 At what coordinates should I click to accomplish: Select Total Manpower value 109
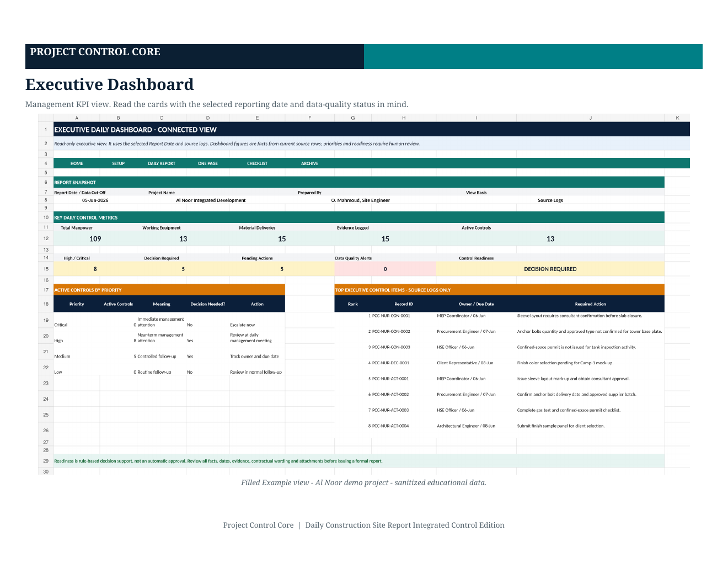pyautogui.click(x=95, y=239)
